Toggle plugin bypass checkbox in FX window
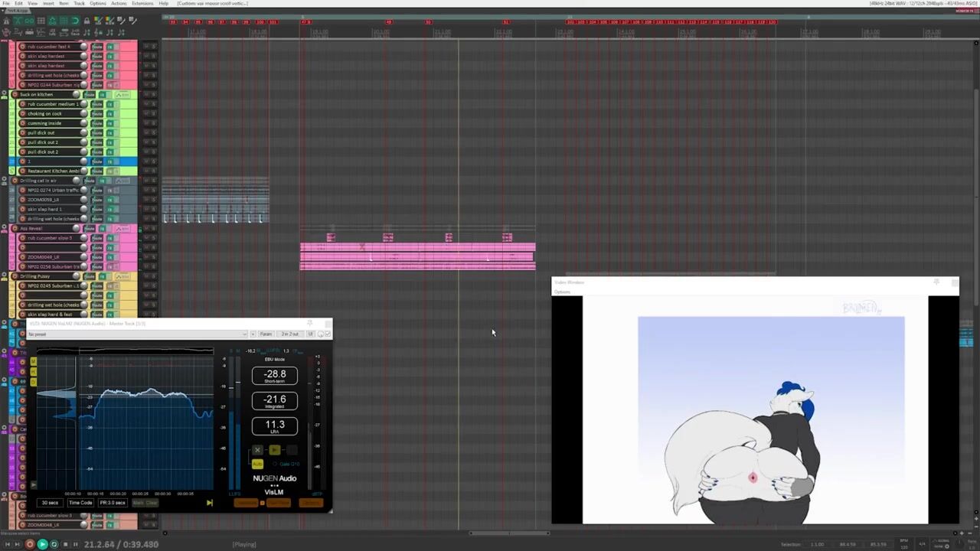The image size is (980, 551). [327, 334]
